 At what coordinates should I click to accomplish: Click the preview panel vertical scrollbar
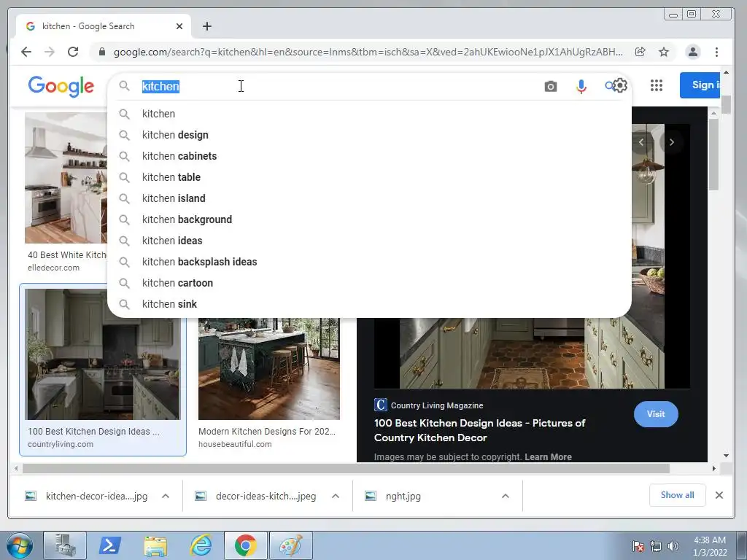[713, 155]
